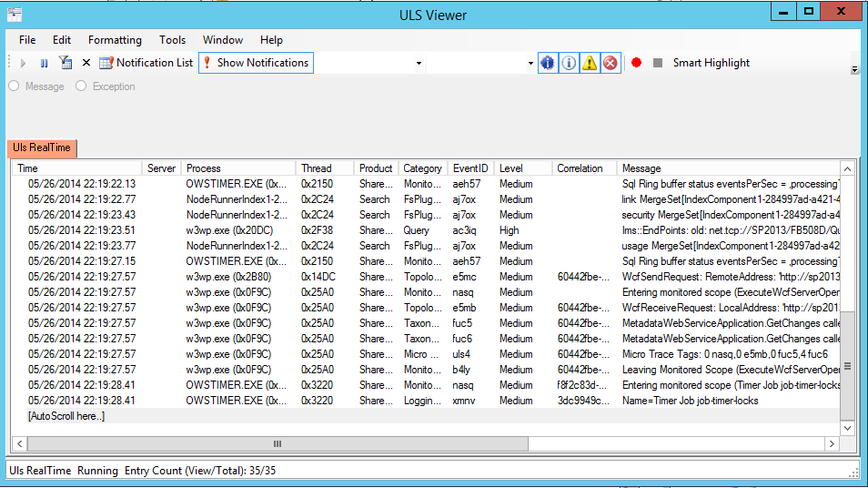Open the second toolbar combo box dropdown
Screen dimensions: 868x488
pyautogui.click(x=530, y=63)
